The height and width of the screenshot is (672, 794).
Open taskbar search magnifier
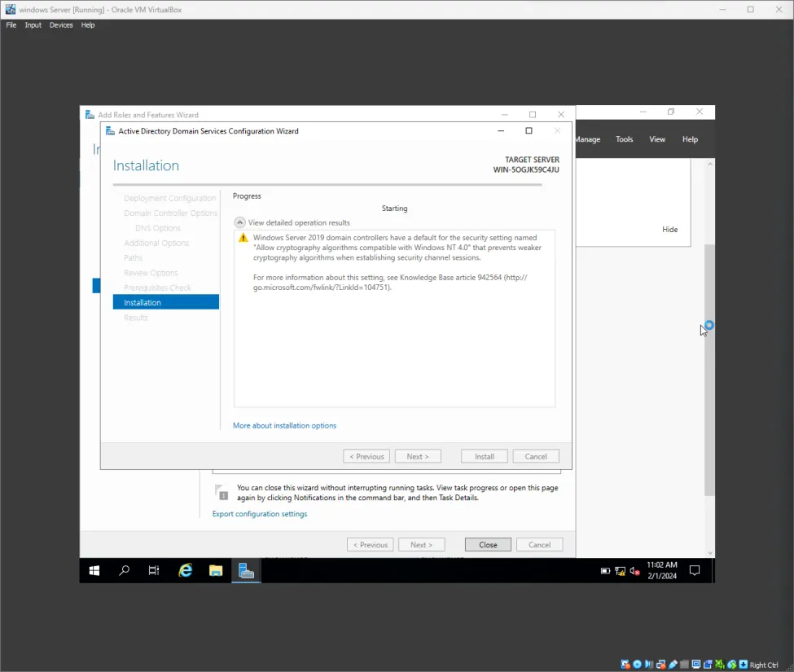124,571
